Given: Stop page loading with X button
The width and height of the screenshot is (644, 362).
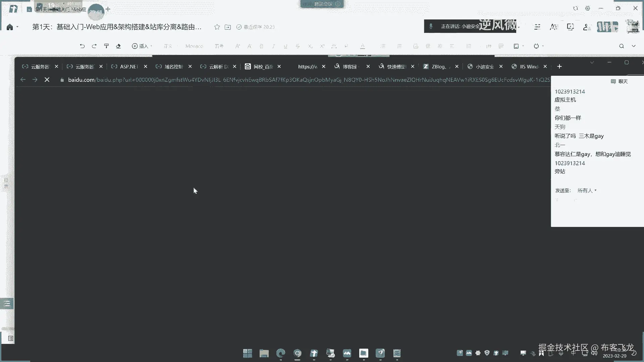Looking at the screenshot, I should pyautogui.click(x=47, y=80).
